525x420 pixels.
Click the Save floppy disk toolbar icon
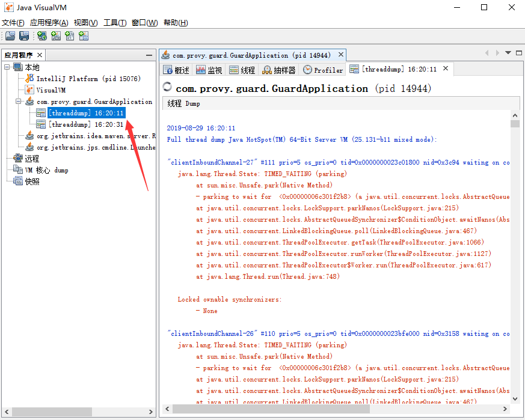pyautogui.click(x=24, y=37)
